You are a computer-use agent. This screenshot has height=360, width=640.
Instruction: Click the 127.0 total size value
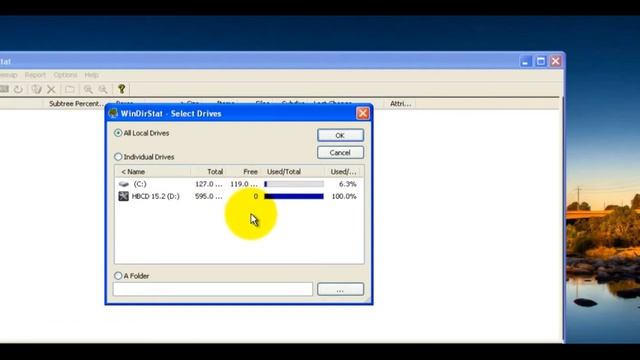209,184
